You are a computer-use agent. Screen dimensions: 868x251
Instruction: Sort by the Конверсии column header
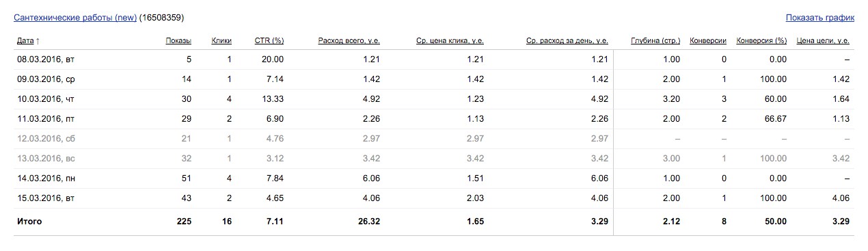coord(708,41)
